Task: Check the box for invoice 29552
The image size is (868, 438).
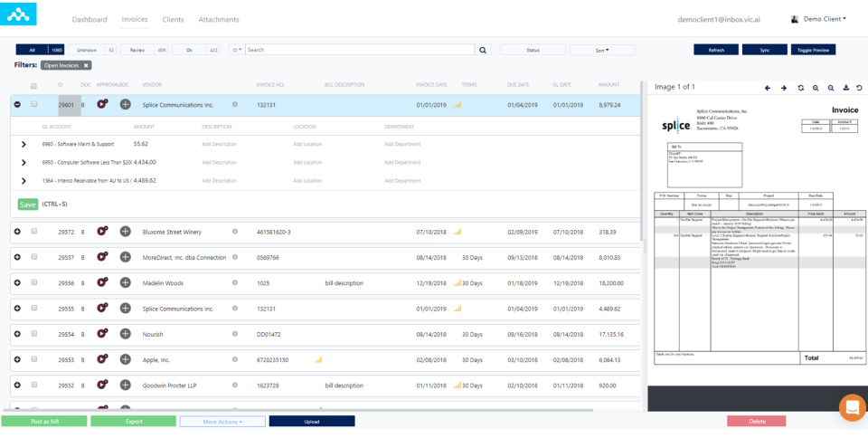Action: pos(33,385)
